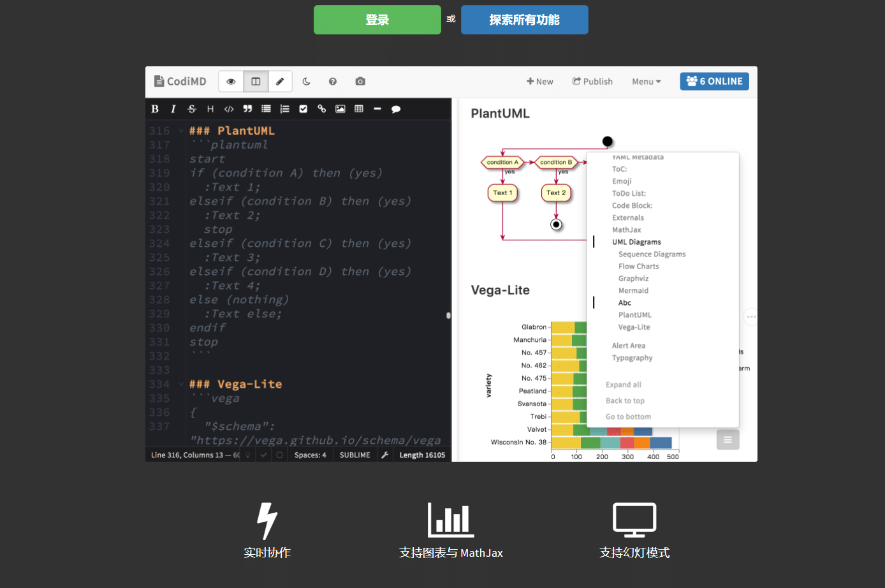Open a comment with the speech bubble icon
This screenshot has width=885, height=588.
(395, 108)
